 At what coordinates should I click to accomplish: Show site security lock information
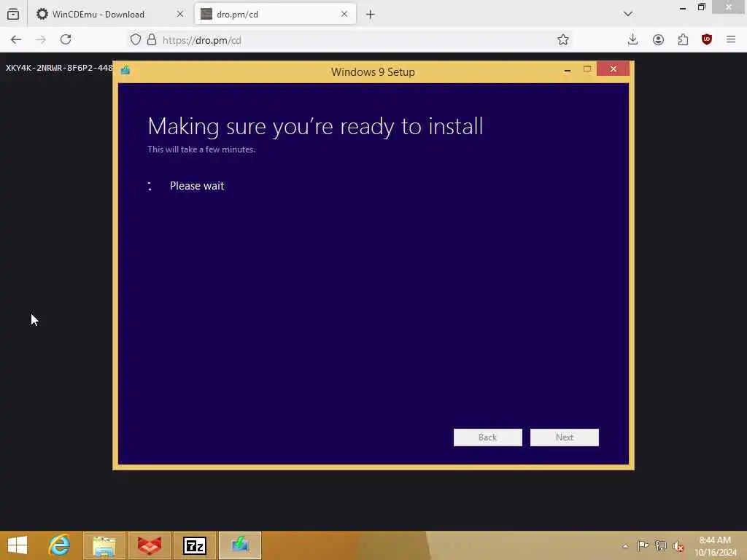pyautogui.click(x=152, y=39)
